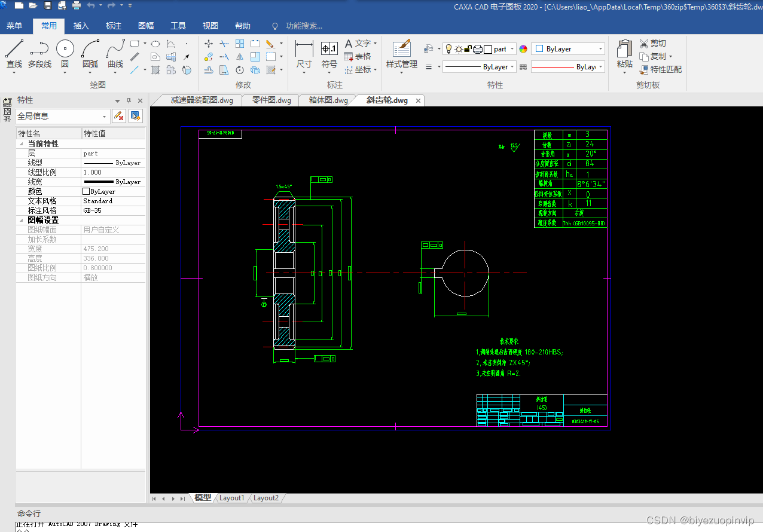Open the ByLayer color dropdown

tap(600, 49)
